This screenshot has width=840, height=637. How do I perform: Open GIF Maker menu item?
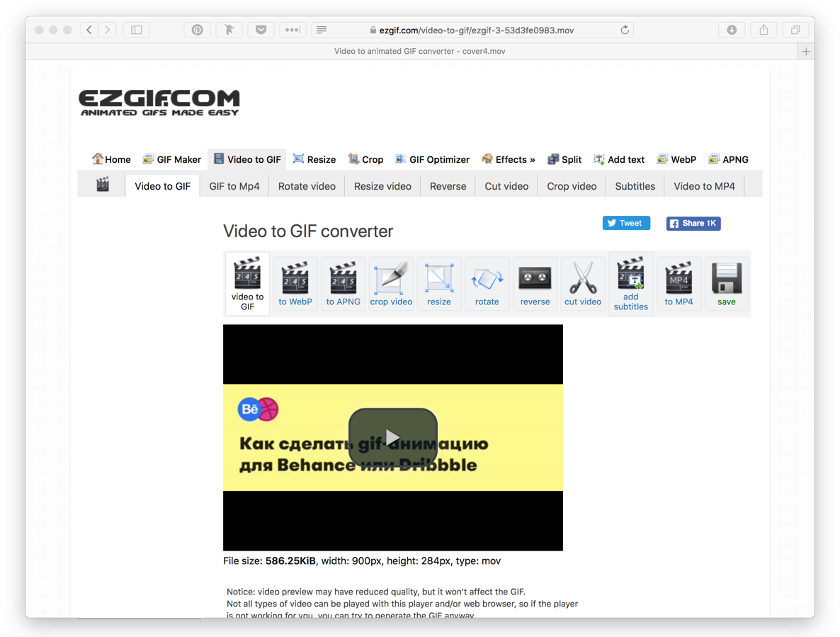pyautogui.click(x=172, y=159)
